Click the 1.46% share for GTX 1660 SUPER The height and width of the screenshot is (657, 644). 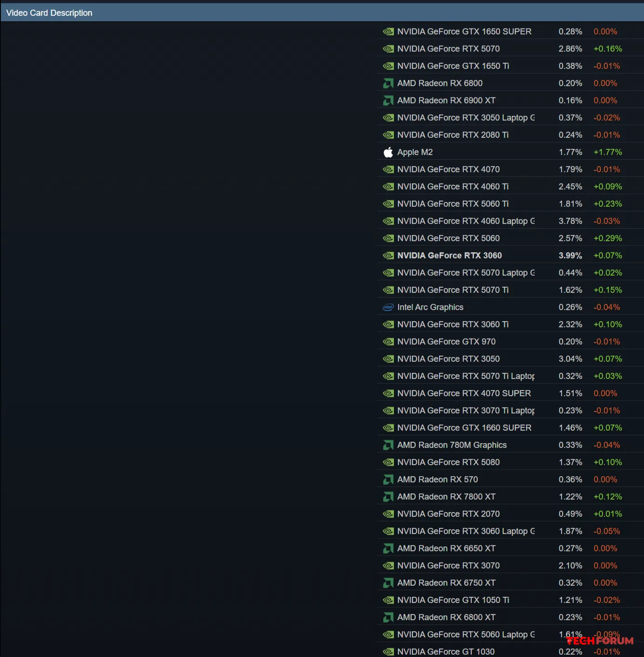[x=570, y=428]
